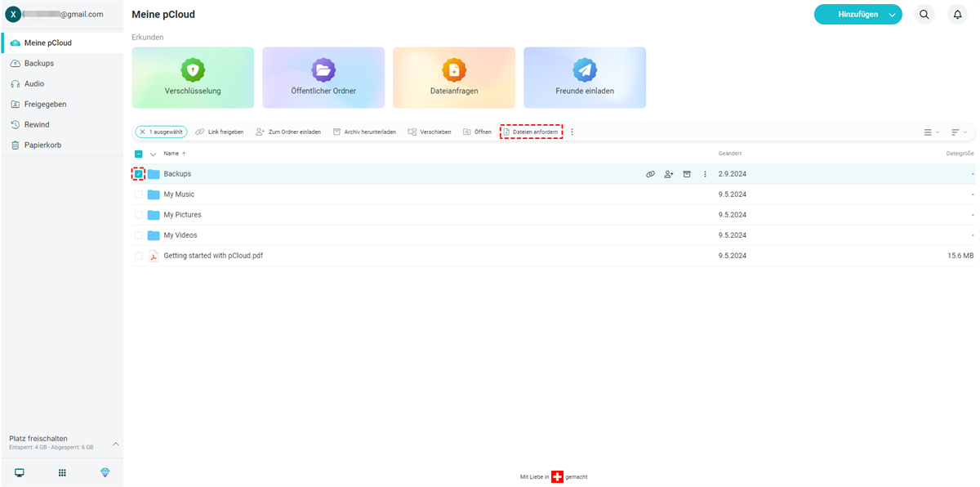The height and width of the screenshot is (487, 980).
Task: Open Öffentlicher Ordner card
Action: click(323, 78)
